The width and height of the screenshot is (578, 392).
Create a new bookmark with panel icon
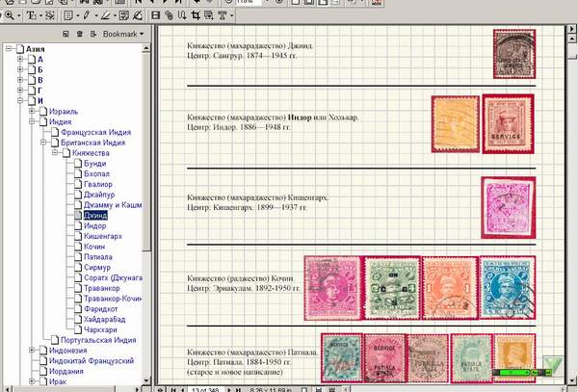66,34
